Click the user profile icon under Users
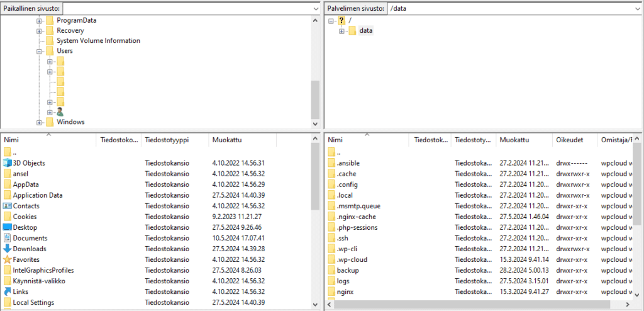 tap(60, 111)
